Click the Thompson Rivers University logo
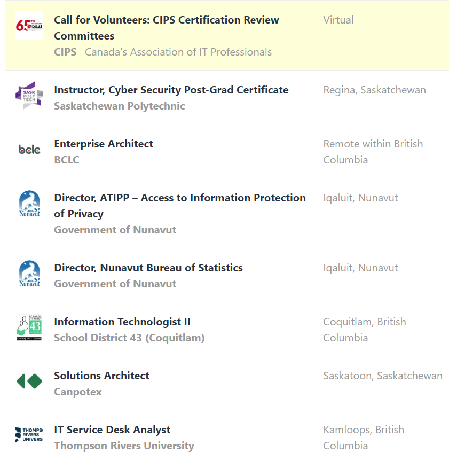The width and height of the screenshot is (449, 476). pos(29,435)
